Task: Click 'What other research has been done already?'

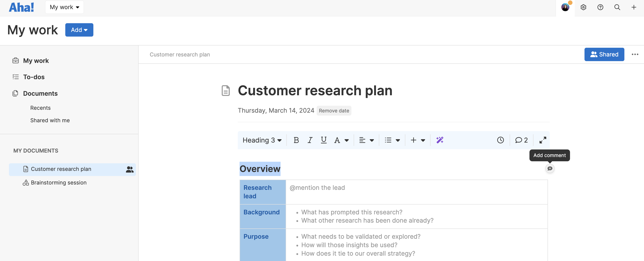Action: click(x=367, y=220)
